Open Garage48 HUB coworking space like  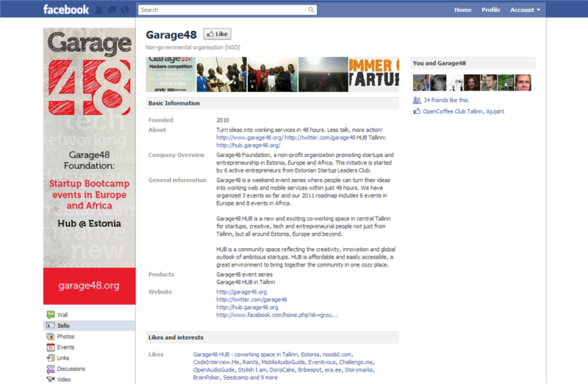[x=256, y=355]
